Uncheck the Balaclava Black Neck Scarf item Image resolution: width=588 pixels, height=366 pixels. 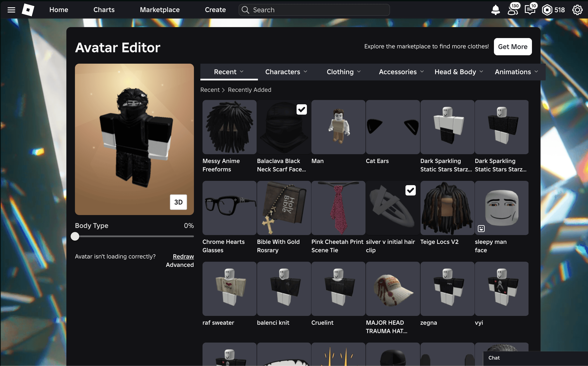click(x=302, y=109)
